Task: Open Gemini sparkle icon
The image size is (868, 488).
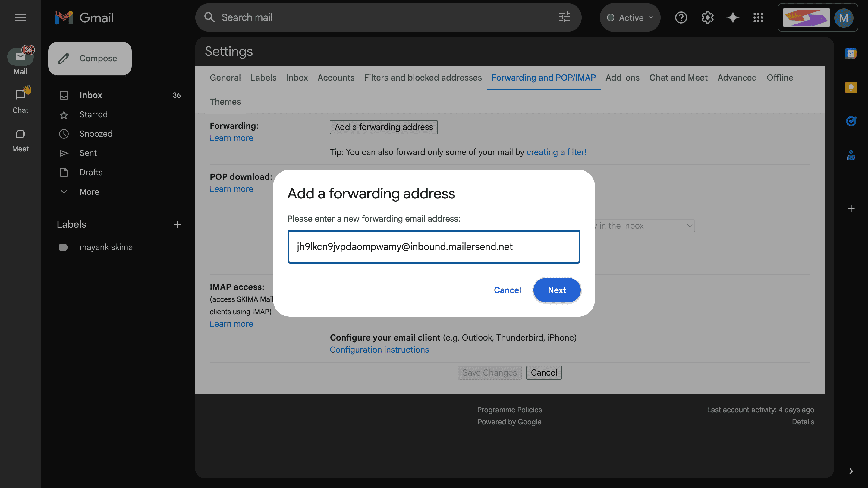Action: pos(733,17)
